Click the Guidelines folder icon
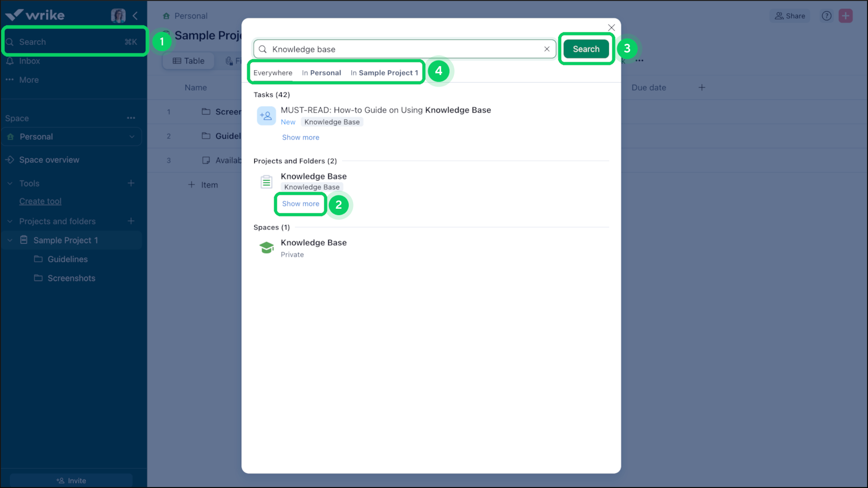The height and width of the screenshot is (488, 868). tap(39, 259)
